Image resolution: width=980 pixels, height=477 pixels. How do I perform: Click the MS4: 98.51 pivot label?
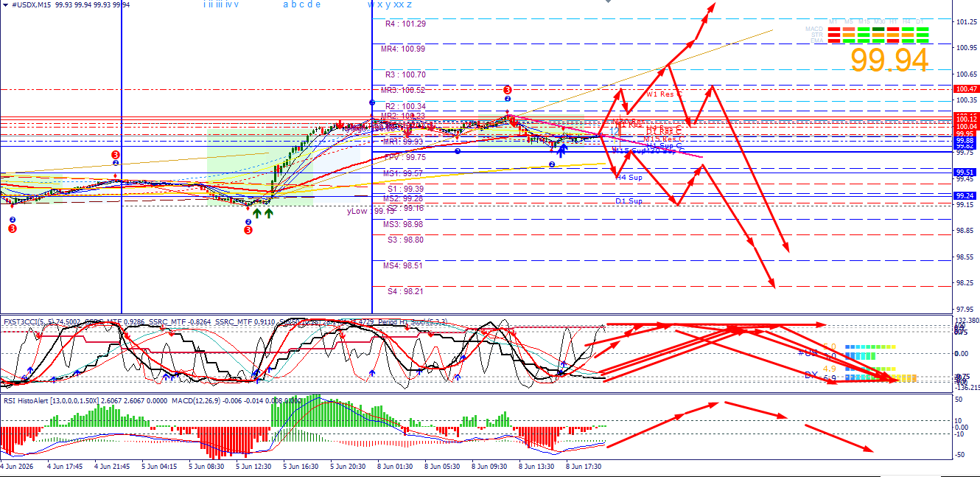click(x=403, y=265)
